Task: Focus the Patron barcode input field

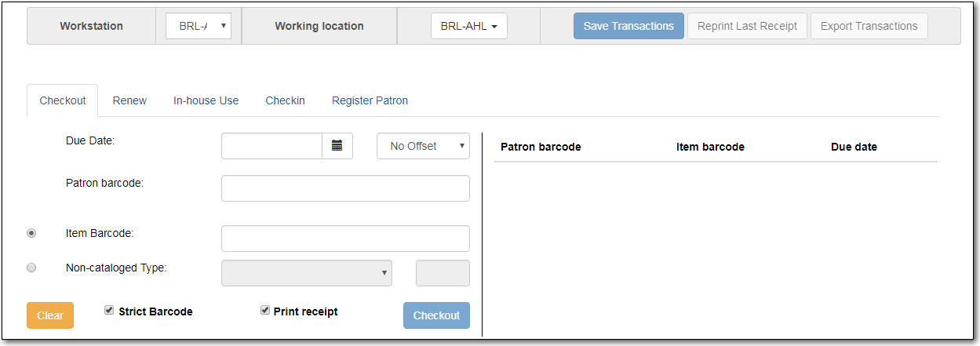Action: pyautogui.click(x=345, y=188)
